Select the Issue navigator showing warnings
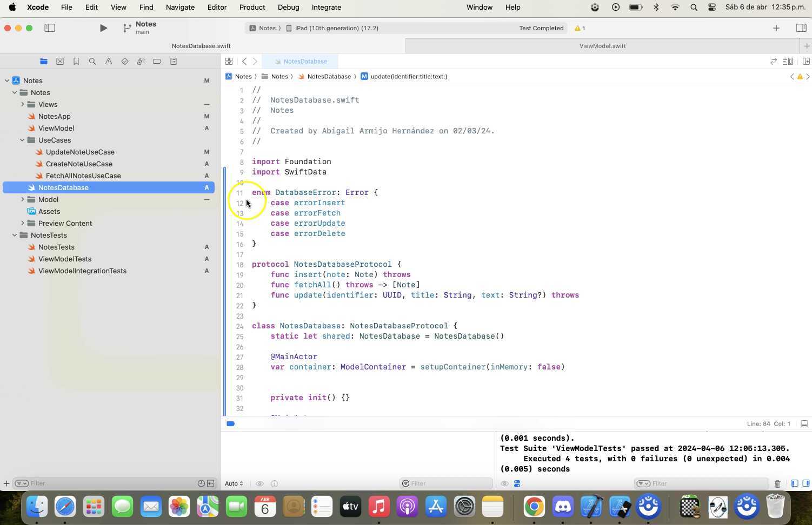 [x=109, y=61]
